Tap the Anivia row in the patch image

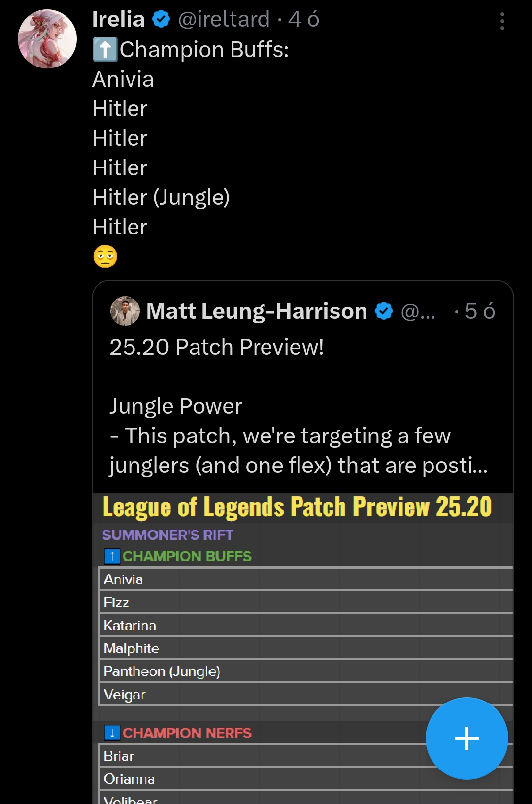point(124,579)
